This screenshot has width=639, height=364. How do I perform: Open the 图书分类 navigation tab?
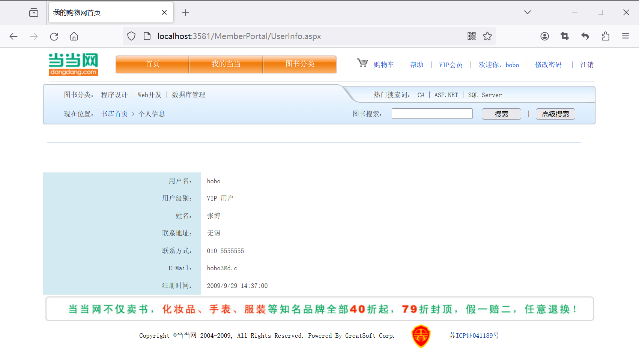tap(300, 64)
